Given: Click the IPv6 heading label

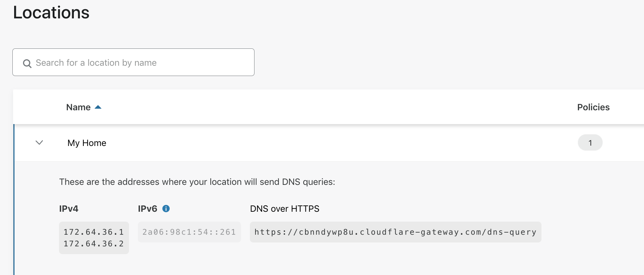Looking at the screenshot, I should pos(148,209).
